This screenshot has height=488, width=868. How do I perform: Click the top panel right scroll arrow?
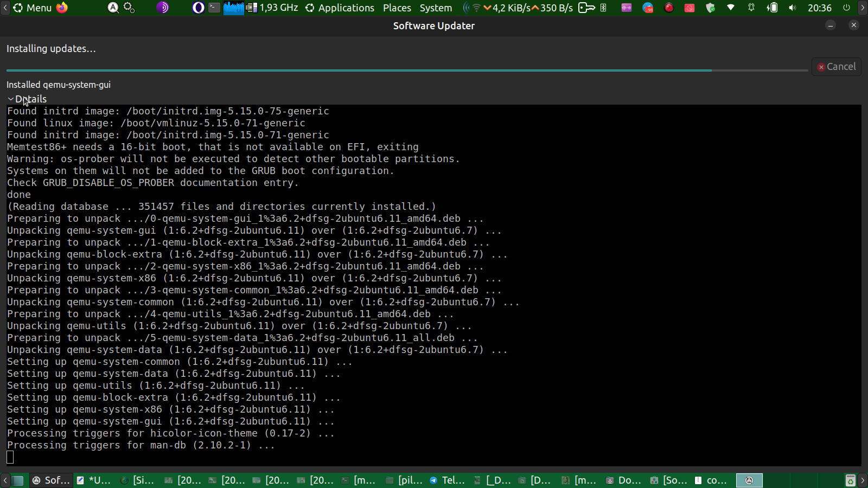point(863,8)
